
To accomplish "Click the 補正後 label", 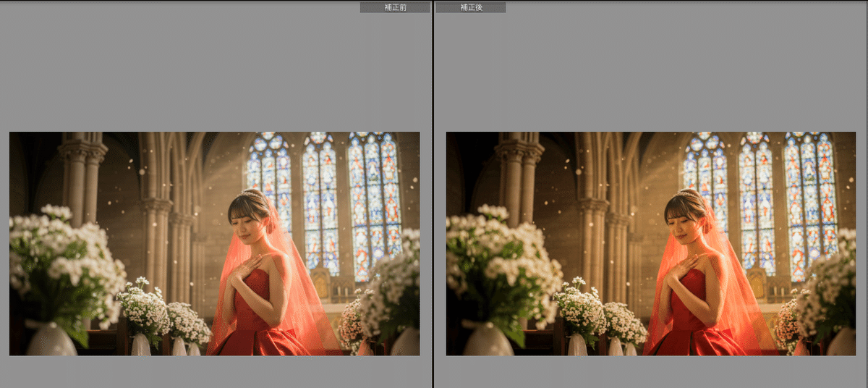I will click(x=470, y=7).
